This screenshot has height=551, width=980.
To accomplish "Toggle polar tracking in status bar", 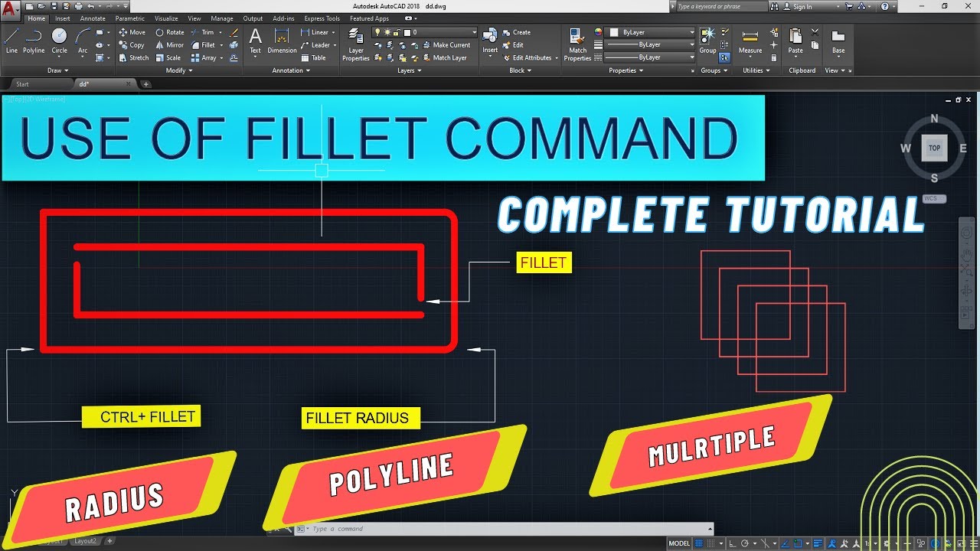I will coord(744,543).
